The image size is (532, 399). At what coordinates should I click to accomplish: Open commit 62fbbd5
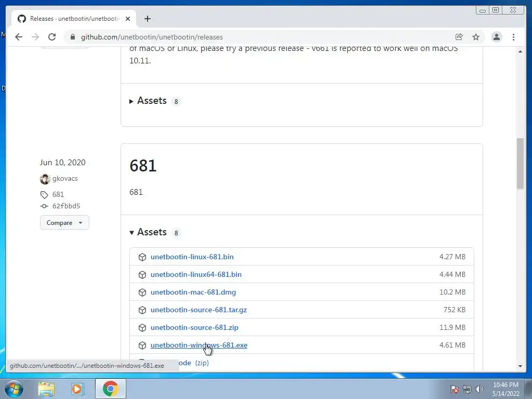[x=66, y=206]
